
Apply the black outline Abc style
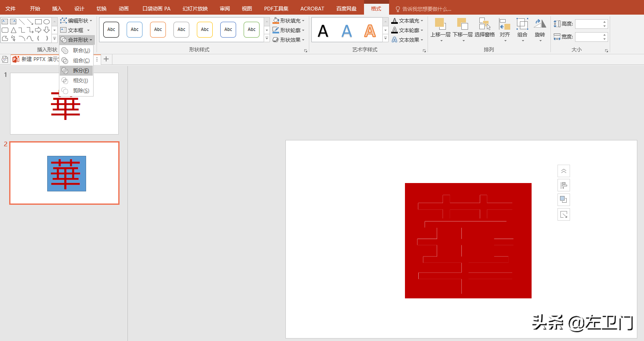pyautogui.click(x=111, y=30)
